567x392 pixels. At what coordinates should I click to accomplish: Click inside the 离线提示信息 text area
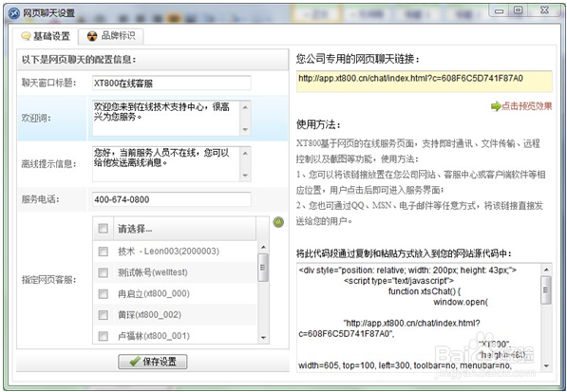coord(166,163)
